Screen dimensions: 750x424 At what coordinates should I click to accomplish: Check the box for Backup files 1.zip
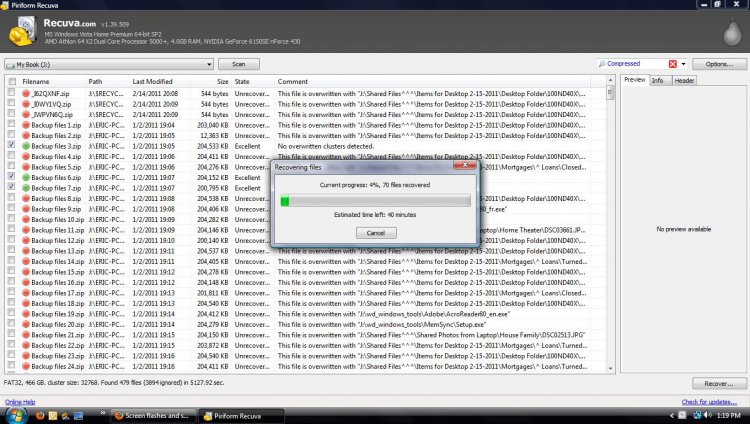[x=11, y=124]
